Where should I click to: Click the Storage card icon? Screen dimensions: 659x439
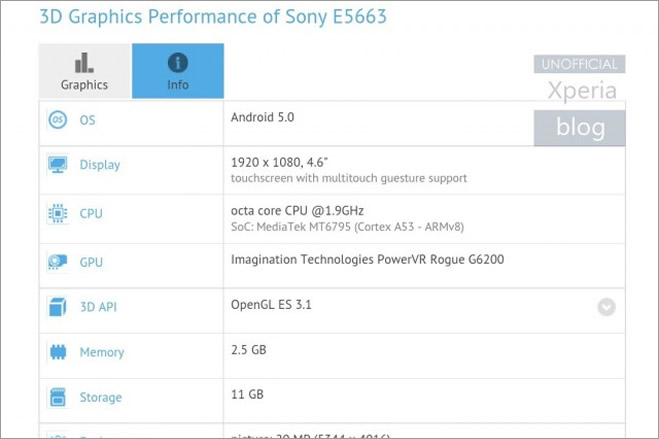tap(58, 397)
